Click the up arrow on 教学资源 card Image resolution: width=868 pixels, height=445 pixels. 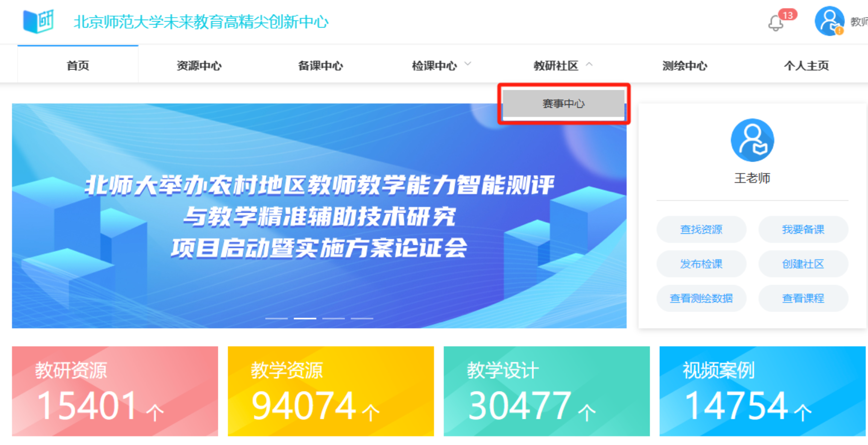371,412
